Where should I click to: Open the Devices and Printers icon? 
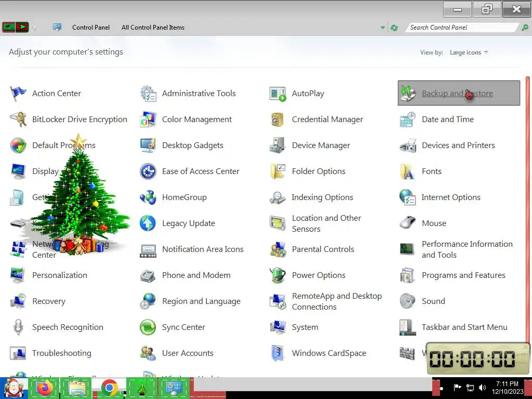point(407,145)
